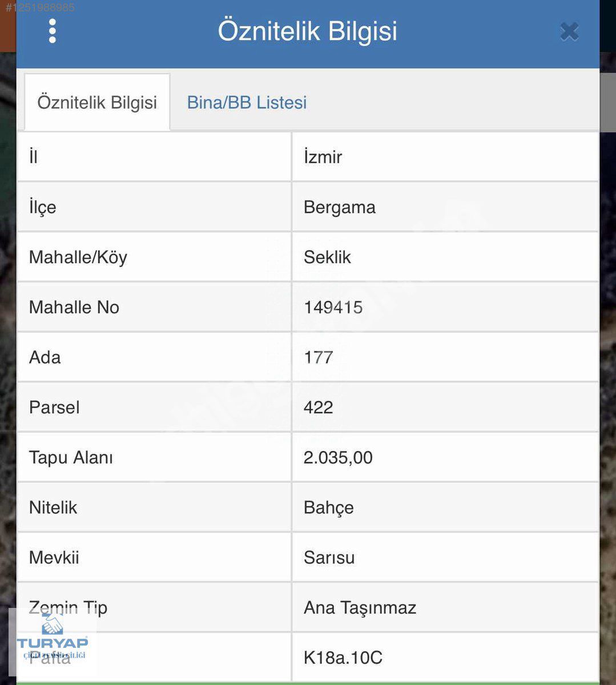Select the Öznitelik Bilgisi tab
This screenshot has height=685, width=616.
click(97, 103)
